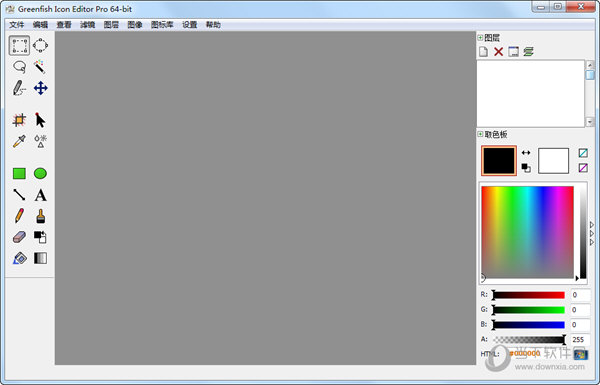Open the 图层 menu
This screenshot has height=385, width=600.
pyautogui.click(x=111, y=25)
